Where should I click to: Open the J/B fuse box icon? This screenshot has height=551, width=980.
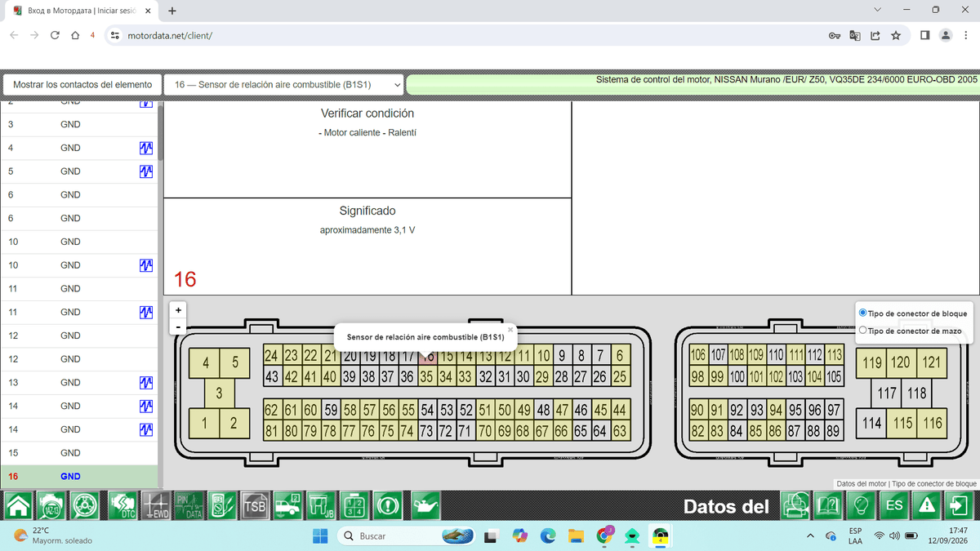[322, 506]
